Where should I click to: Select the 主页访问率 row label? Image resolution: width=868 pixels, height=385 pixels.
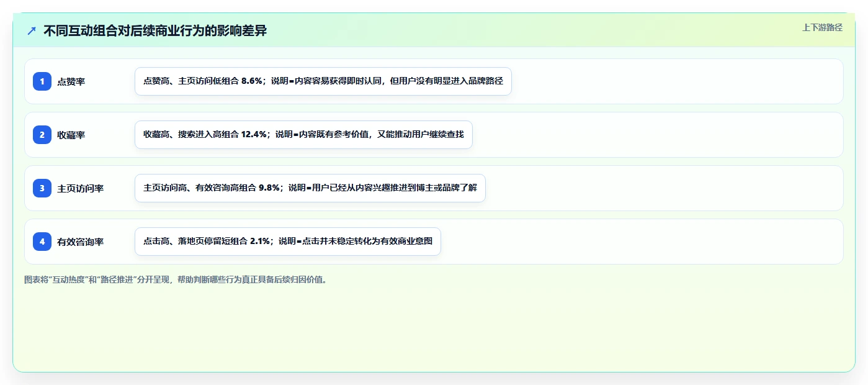pos(81,189)
